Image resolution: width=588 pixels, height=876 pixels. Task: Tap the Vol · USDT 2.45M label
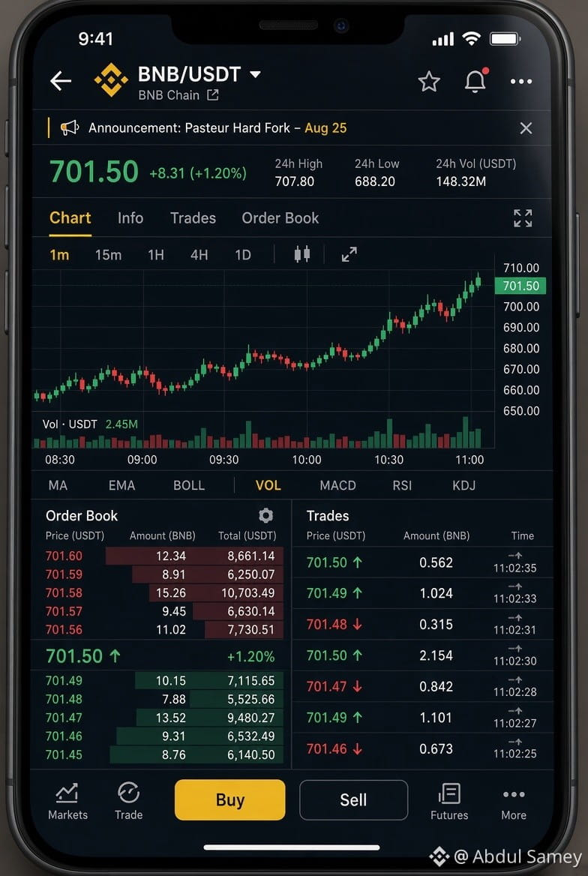click(x=90, y=424)
